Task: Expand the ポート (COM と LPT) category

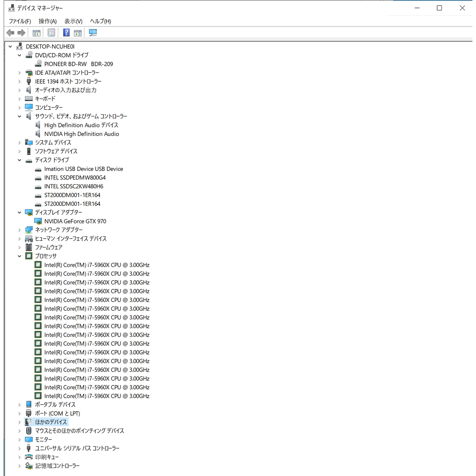Action: [x=19, y=413]
